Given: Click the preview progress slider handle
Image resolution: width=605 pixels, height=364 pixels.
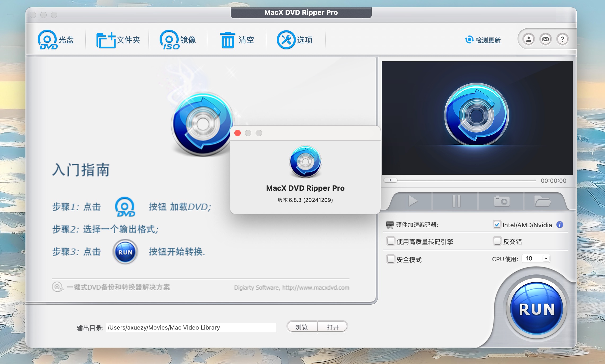Looking at the screenshot, I should (391, 180).
